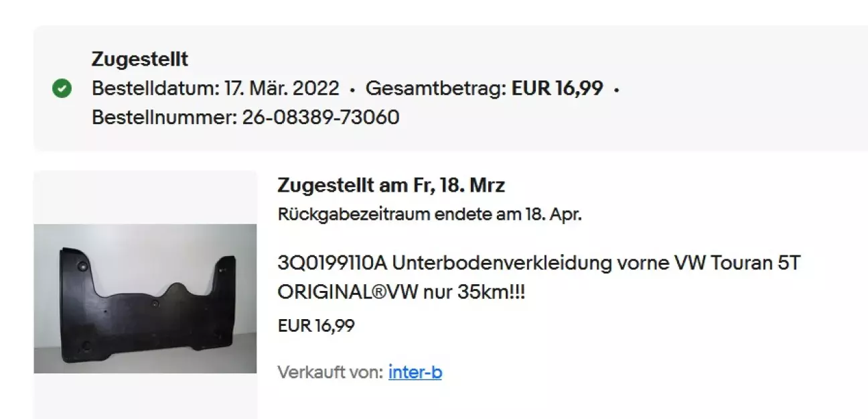Screen dimensions: 868x419
Task: Click the Zugestellt am Fr, 18. Mrz heading
Action: (x=391, y=185)
